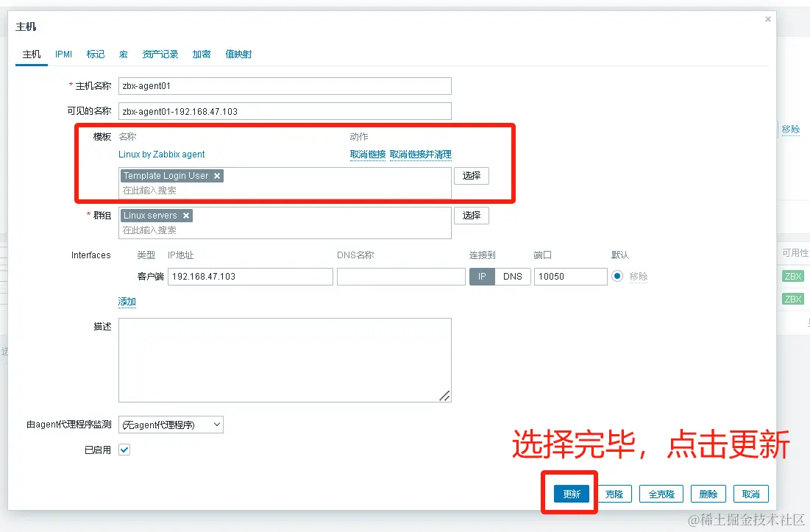
Task: Close the host dialog with X
Action: click(x=767, y=19)
